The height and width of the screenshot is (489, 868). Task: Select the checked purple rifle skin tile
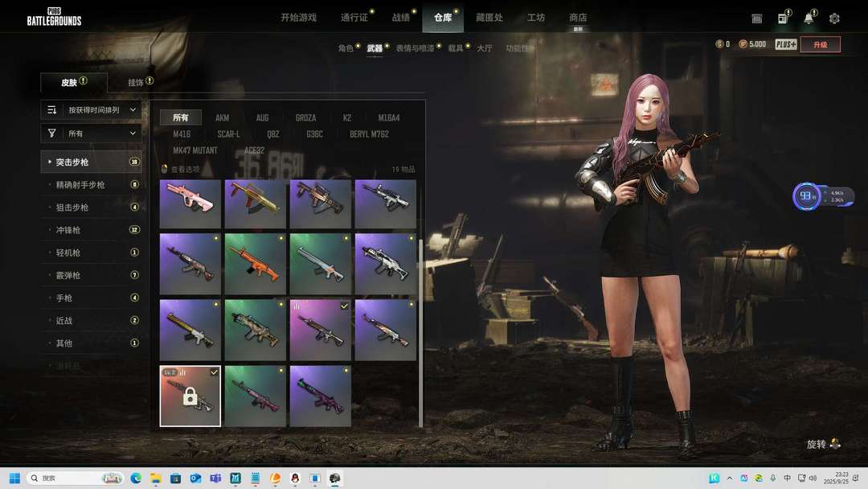[x=320, y=330]
